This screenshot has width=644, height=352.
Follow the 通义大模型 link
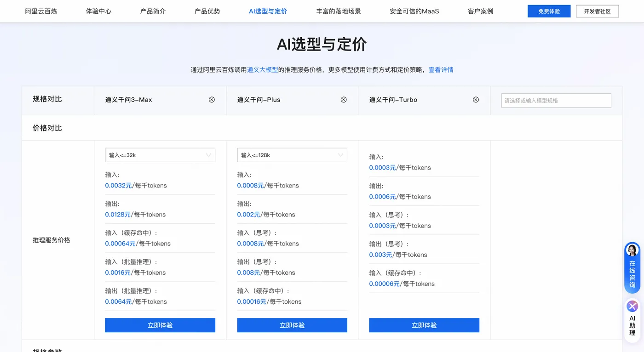pos(263,70)
